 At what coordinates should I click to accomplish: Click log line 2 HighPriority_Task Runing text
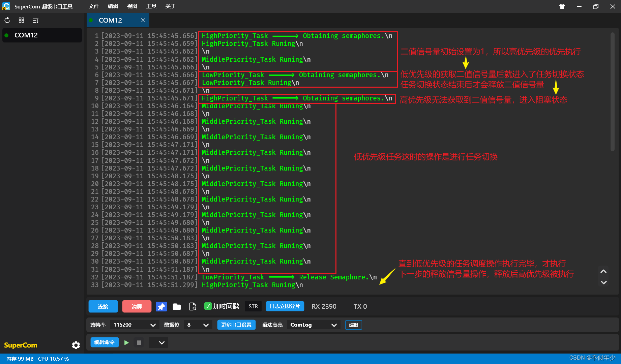252,43
